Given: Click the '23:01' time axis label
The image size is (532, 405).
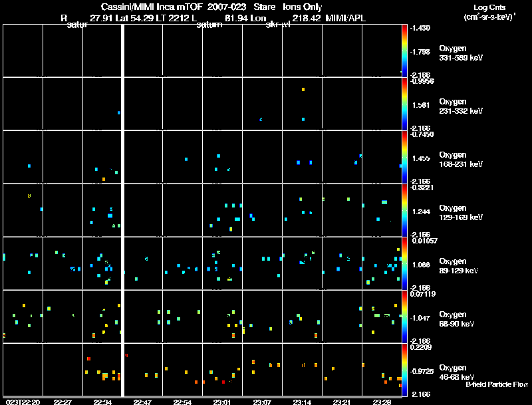Looking at the screenshot, I should 222,402.
